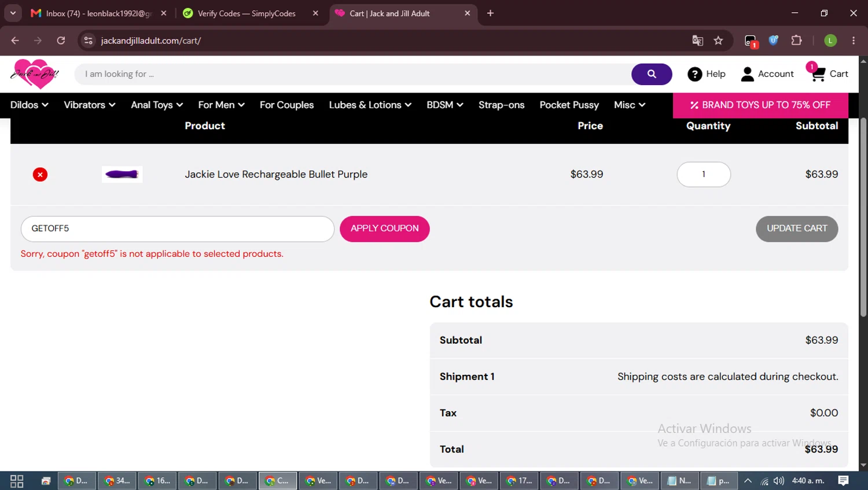Screen dimensions: 868x490
Task: Expand the For Men menu
Action: [x=222, y=105]
